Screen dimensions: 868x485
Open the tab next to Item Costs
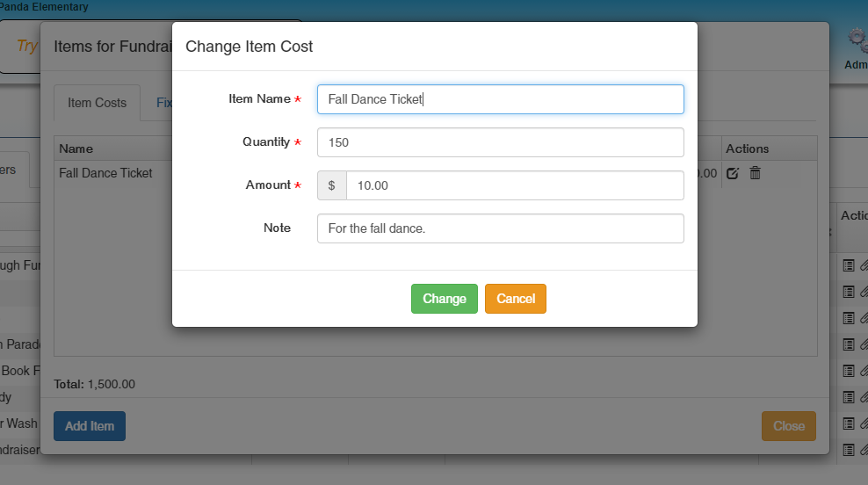tap(163, 103)
